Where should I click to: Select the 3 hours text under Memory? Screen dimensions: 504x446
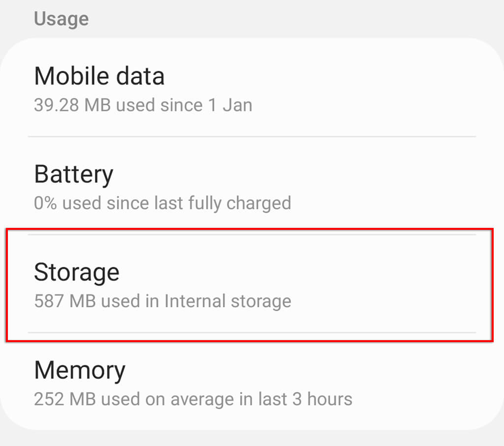[322, 399]
